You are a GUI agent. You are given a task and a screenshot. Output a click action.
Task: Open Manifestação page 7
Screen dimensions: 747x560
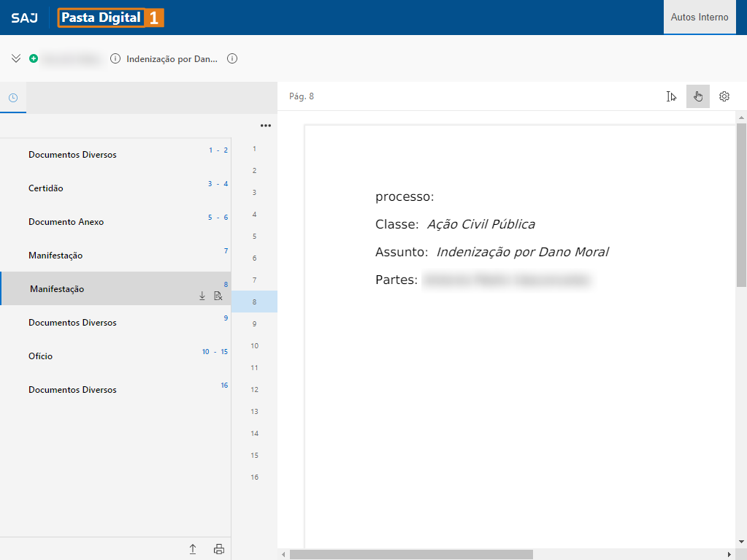point(115,256)
